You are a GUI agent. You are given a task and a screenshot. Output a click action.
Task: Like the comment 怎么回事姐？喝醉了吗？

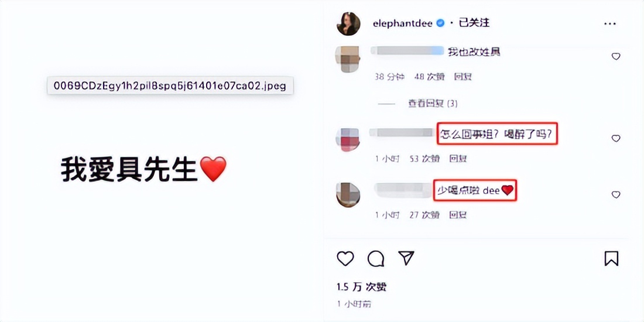(x=616, y=138)
